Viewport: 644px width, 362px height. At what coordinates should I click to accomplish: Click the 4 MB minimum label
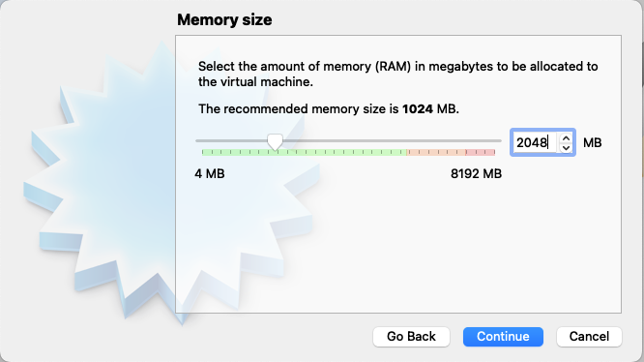(x=210, y=174)
